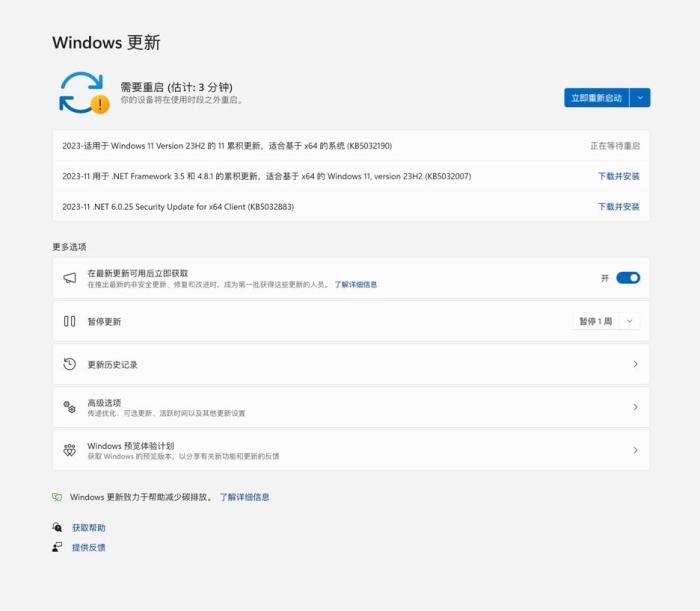Image resolution: width=700 pixels, height=611 pixels.
Task: Click the history clock icon
Action: [x=70, y=364]
